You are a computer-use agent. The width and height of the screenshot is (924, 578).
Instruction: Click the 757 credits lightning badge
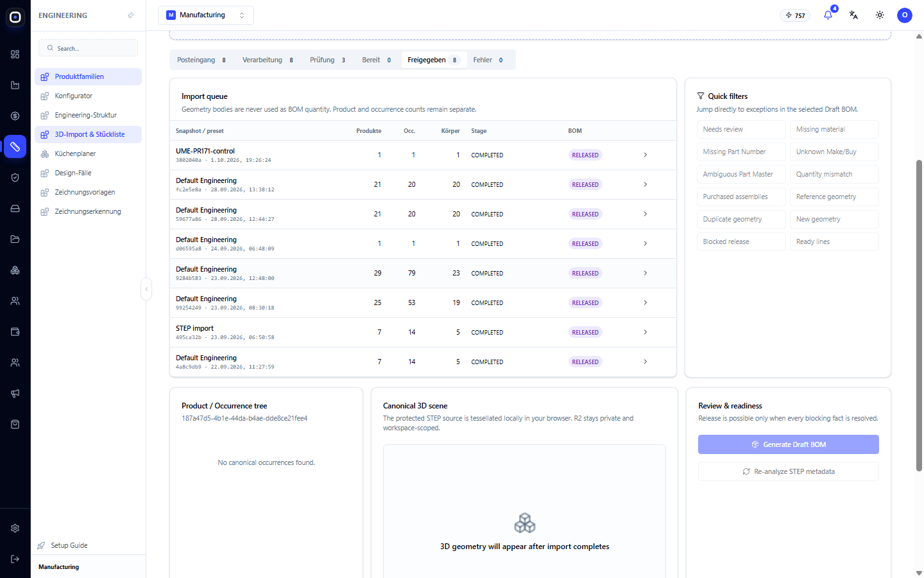[x=795, y=15]
